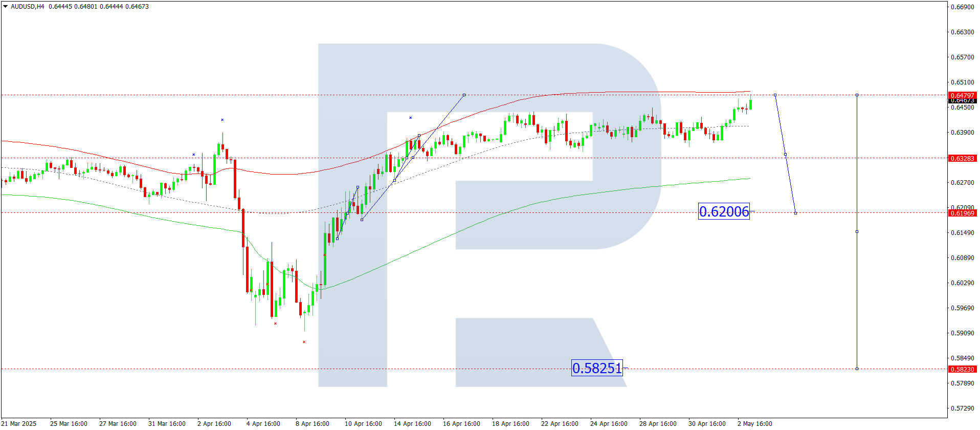Click the 0.63900 price scale value
The height and width of the screenshot is (430, 980).
[x=962, y=133]
